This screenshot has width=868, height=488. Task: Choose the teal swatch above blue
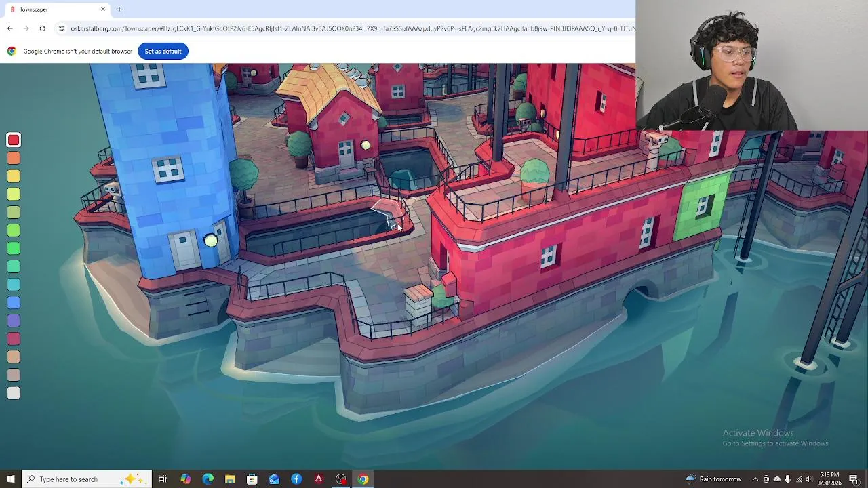[x=14, y=285]
